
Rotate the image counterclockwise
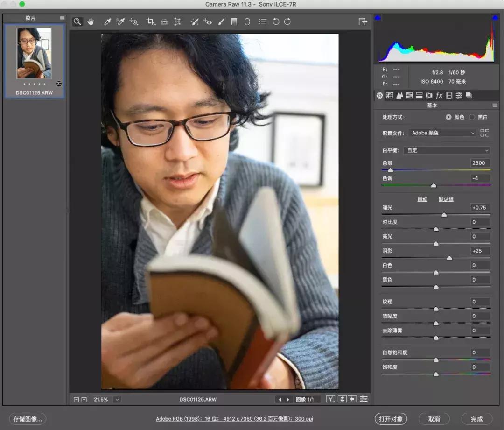tap(276, 21)
